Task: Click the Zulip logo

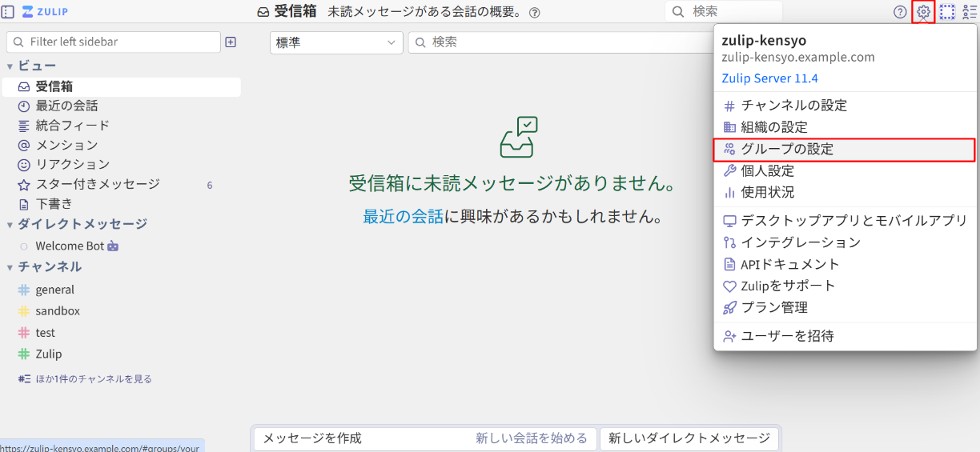Action: (46, 12)
